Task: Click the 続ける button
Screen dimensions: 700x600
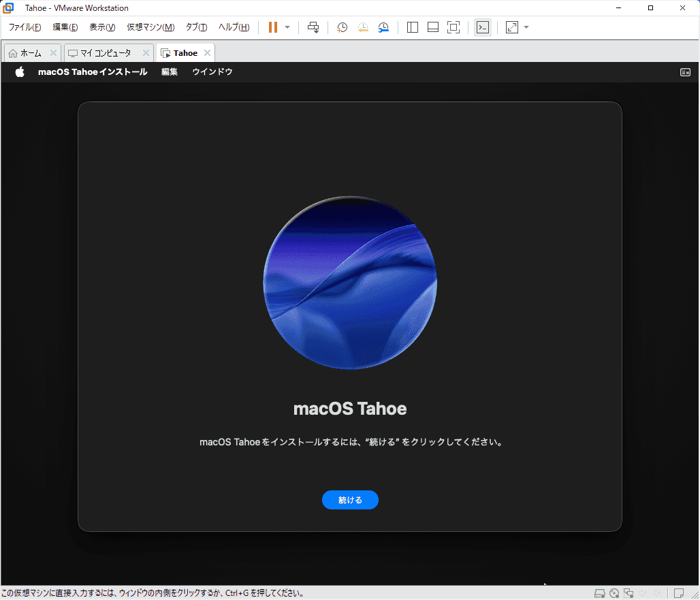Action: tap(350, 500)
